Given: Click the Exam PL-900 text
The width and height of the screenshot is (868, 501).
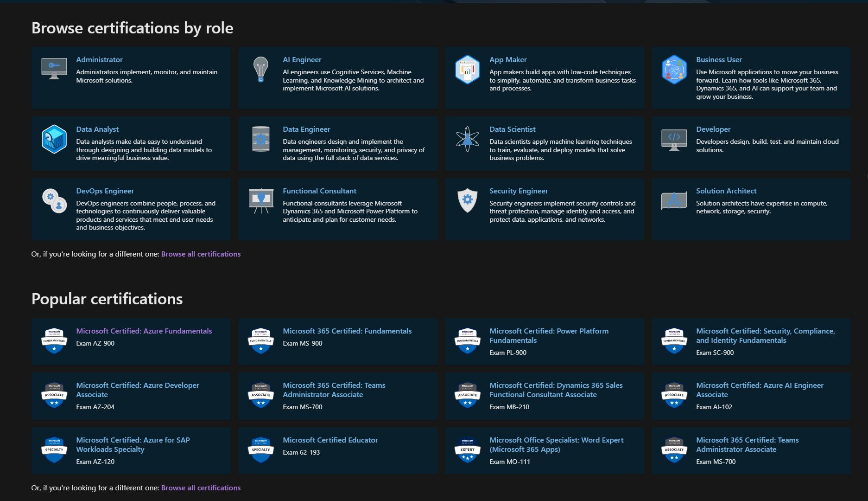Looking at the screenshot, I should click(x=508, y=353).
